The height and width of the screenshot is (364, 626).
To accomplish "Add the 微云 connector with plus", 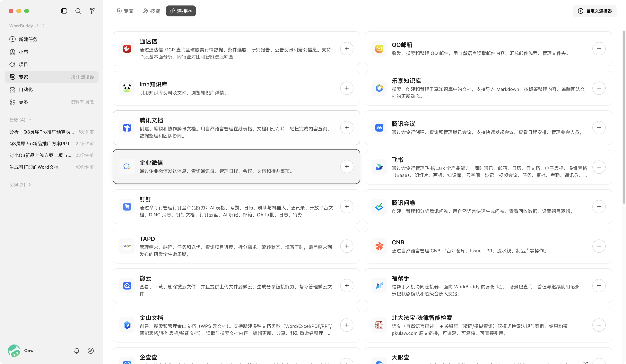I will (x=347, y=286).
